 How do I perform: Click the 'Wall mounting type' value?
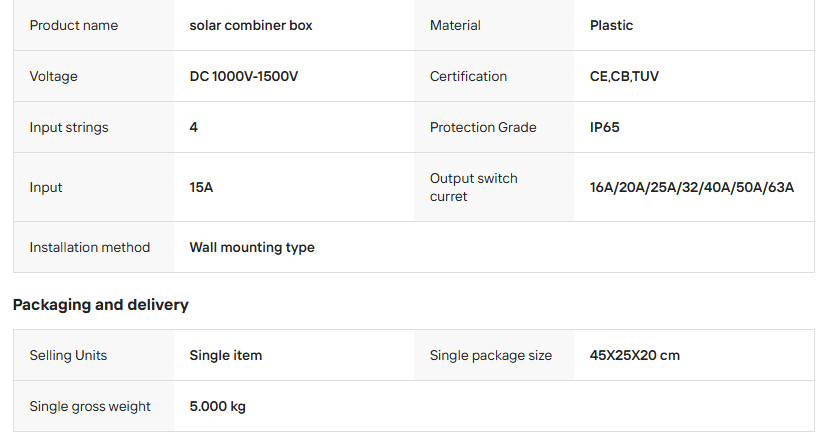coord(252,247)
